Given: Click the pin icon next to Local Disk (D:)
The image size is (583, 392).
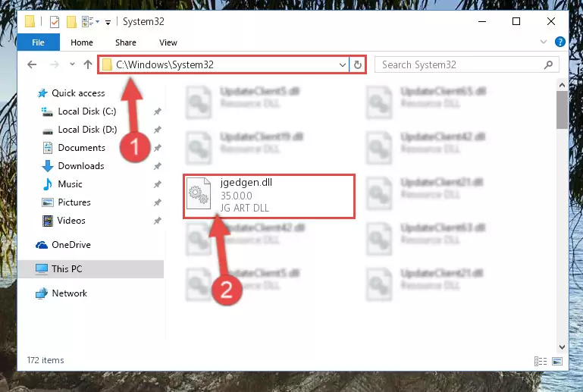Looking at the screenshot, I should click(x=158, y=130).
